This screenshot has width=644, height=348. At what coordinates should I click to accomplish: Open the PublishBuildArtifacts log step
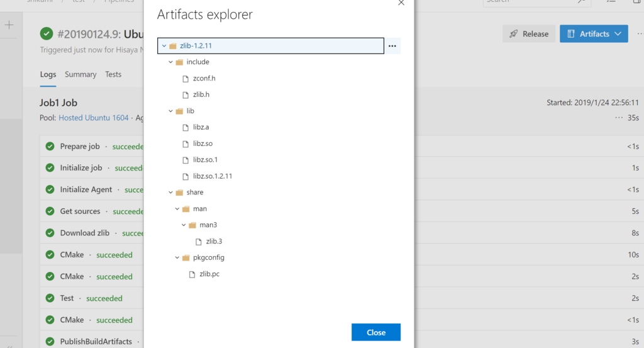tap(96, 342)
